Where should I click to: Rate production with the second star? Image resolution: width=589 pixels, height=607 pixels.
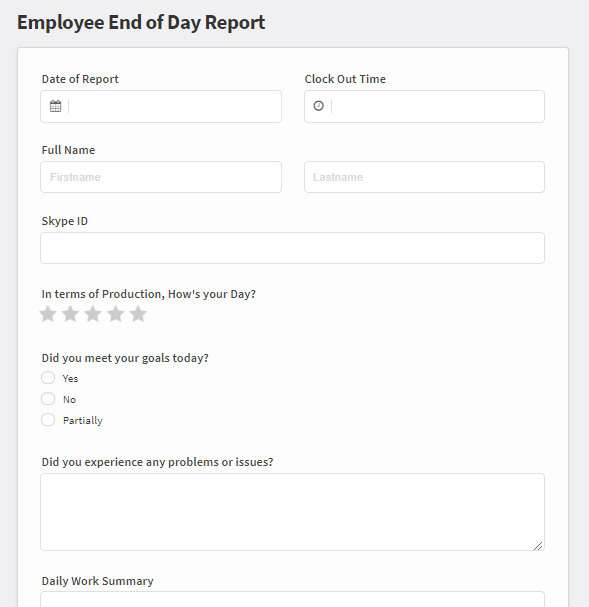pos(70,314)
